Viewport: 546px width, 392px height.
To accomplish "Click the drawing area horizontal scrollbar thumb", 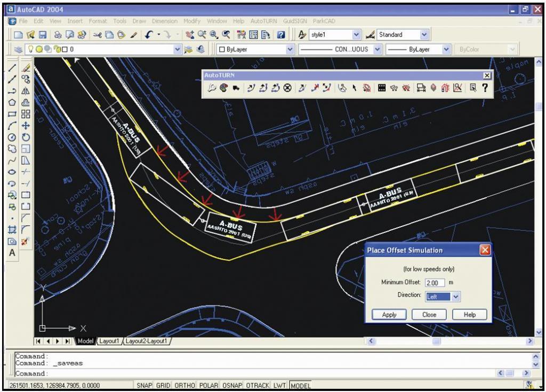I will [x=436, y=341].
